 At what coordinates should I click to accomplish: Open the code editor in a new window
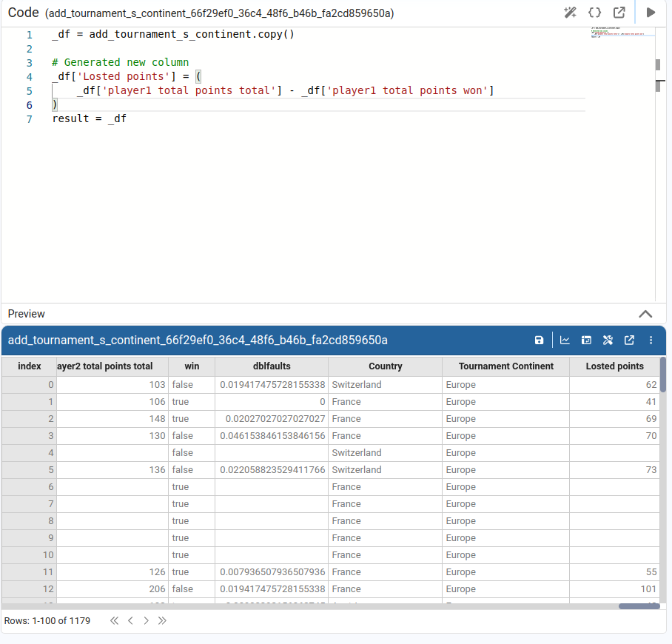point(619,13)
